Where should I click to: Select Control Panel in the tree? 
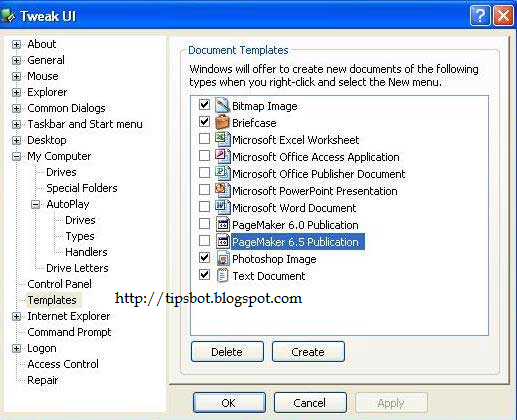tap(59, 284)
